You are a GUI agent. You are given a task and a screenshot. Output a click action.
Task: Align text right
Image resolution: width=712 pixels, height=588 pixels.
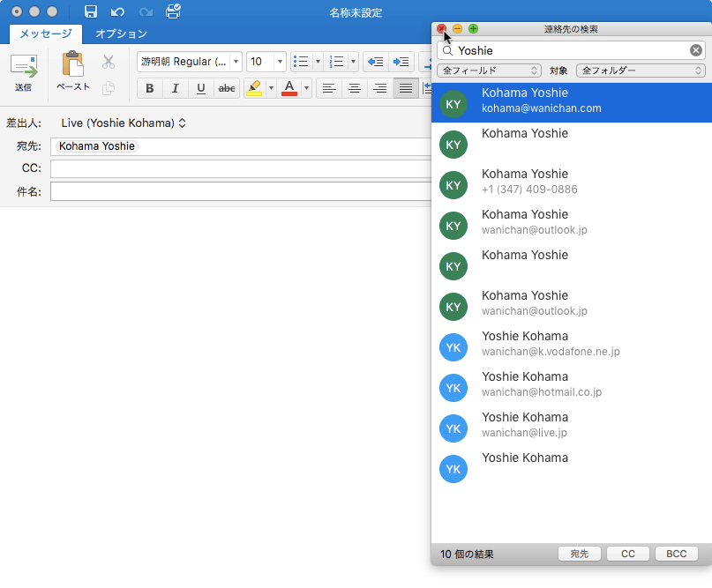(380, 88)
